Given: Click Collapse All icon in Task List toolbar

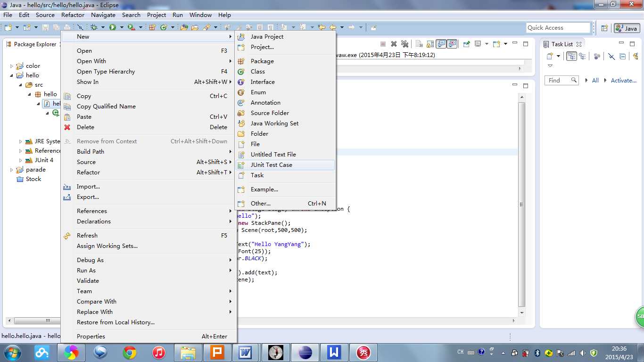Looking at the screenshot, I should [x=622, y=56].
